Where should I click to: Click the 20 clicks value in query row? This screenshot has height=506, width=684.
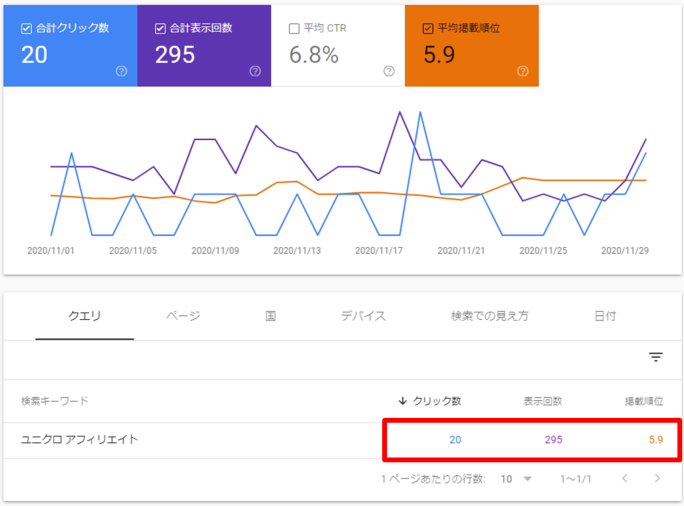click(x=455, y=440)
